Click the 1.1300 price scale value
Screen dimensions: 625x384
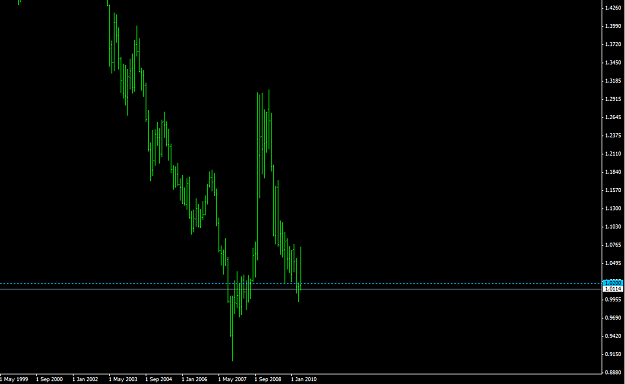tap(613, 208)
